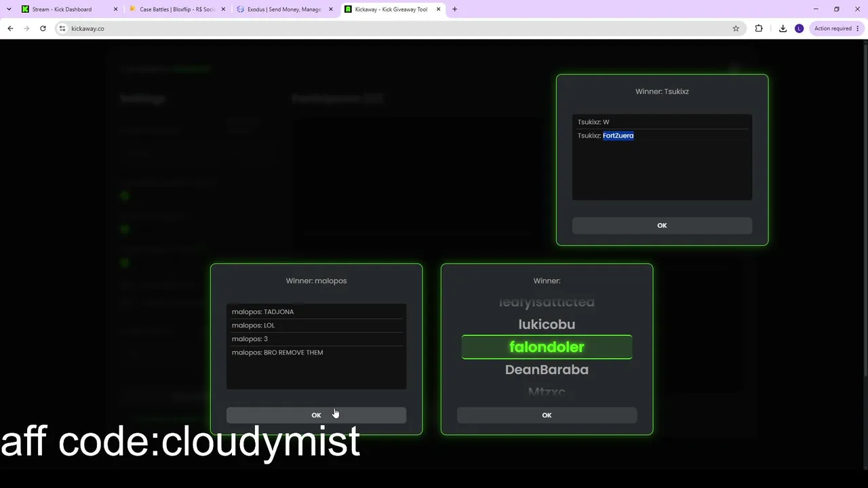Go forward to next page

point(26,28)
